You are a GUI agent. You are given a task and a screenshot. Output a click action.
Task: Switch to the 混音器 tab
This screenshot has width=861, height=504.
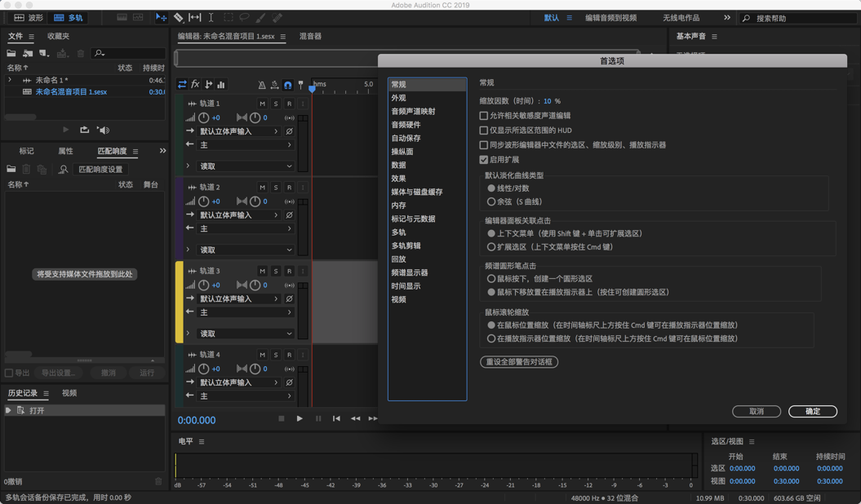click(310, 37)
